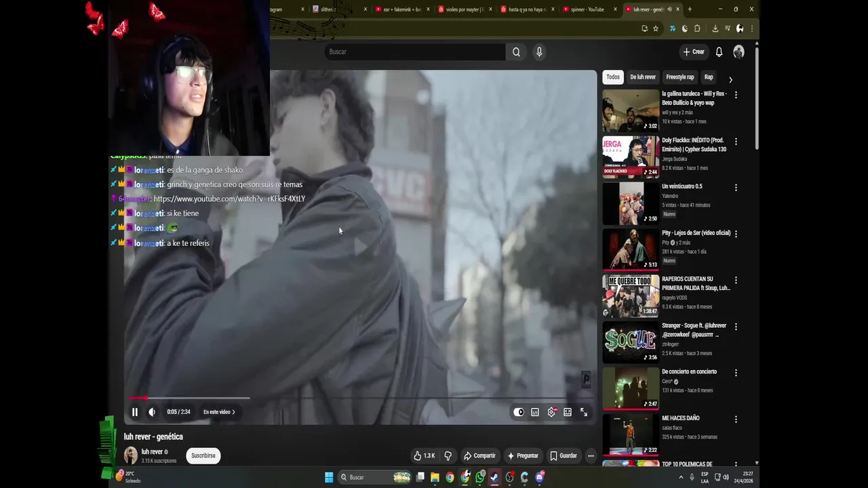Click the Preguntar button

point(523,455)
